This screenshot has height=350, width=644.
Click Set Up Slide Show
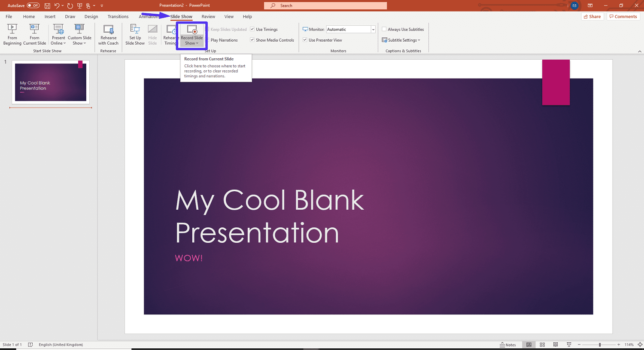click(x=135, y=34)
